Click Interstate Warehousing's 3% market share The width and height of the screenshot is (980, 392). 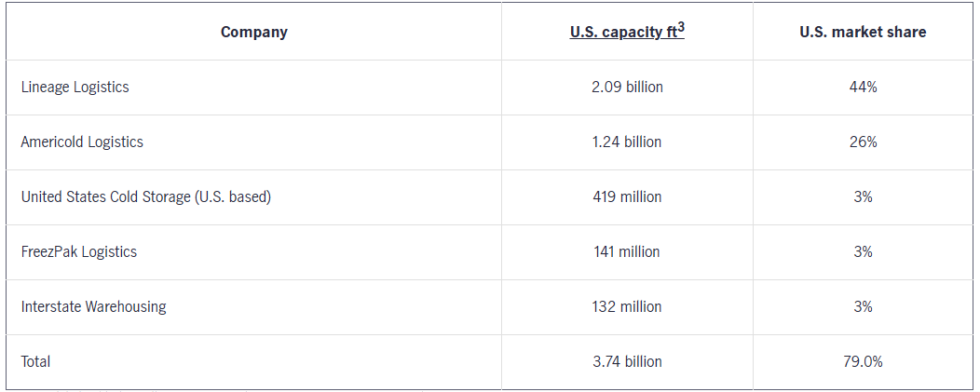pos(863,306)
